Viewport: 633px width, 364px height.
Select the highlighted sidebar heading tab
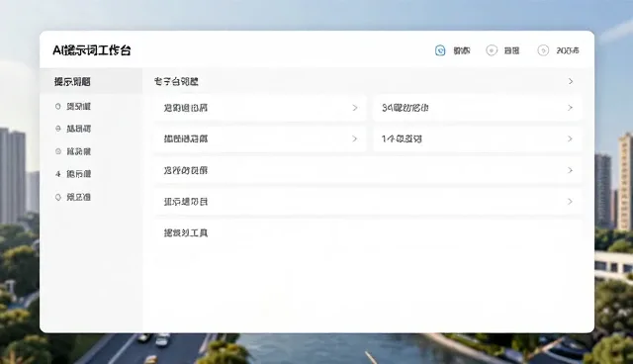coord(91,81)
